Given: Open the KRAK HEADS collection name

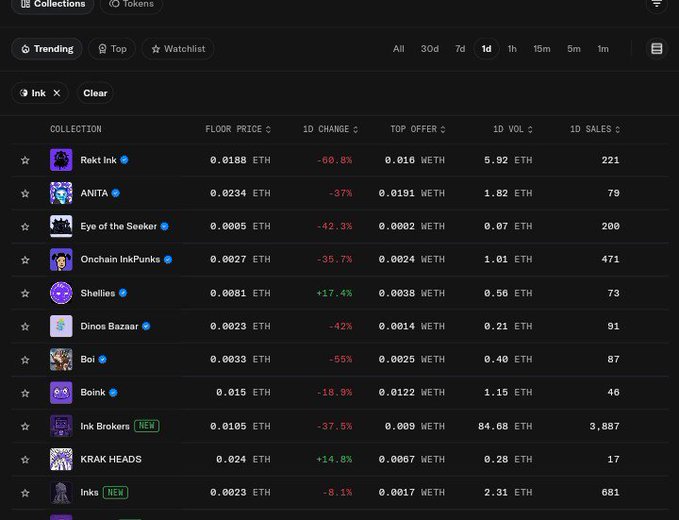Looking at the screenshot, I should 111,459.
